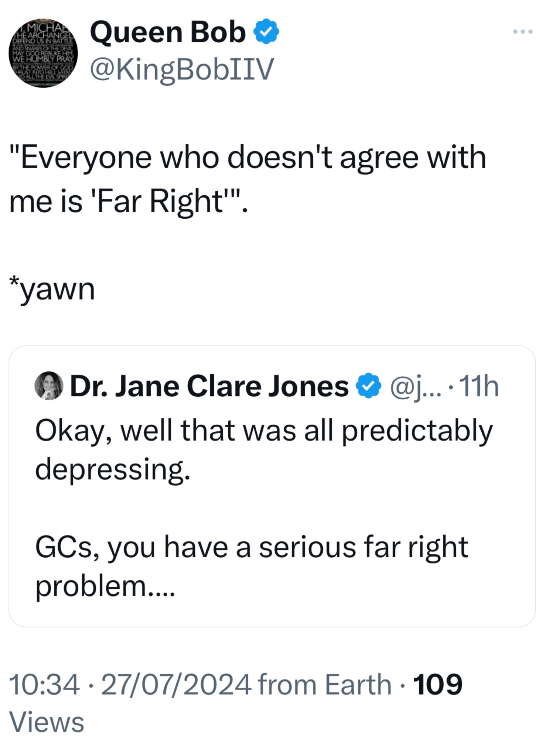Click Dr. Jane Clare Jones's profile avatar

click(x=47, y=386)
